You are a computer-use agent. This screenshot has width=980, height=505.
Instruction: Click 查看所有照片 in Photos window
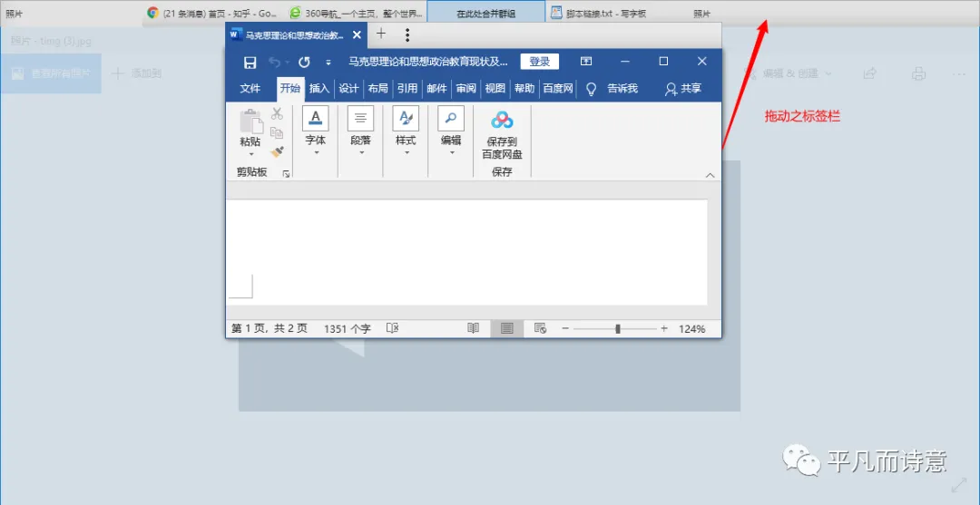(51, 73)
